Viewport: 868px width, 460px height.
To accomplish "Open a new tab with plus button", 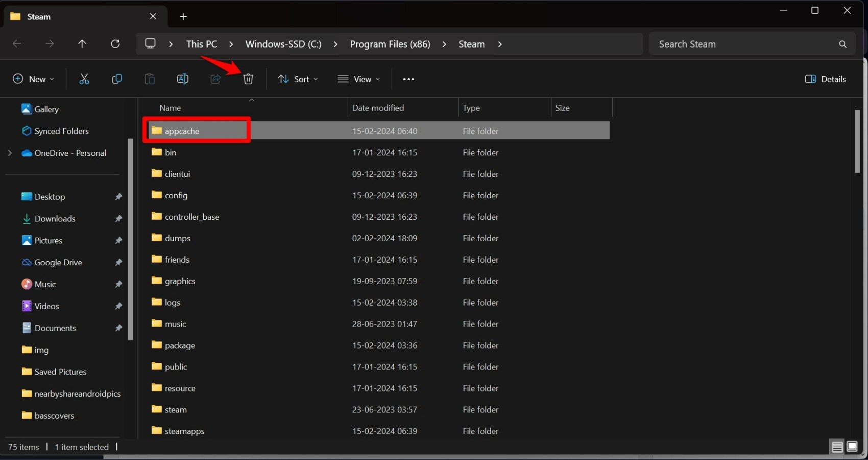I will coord(183,17).
